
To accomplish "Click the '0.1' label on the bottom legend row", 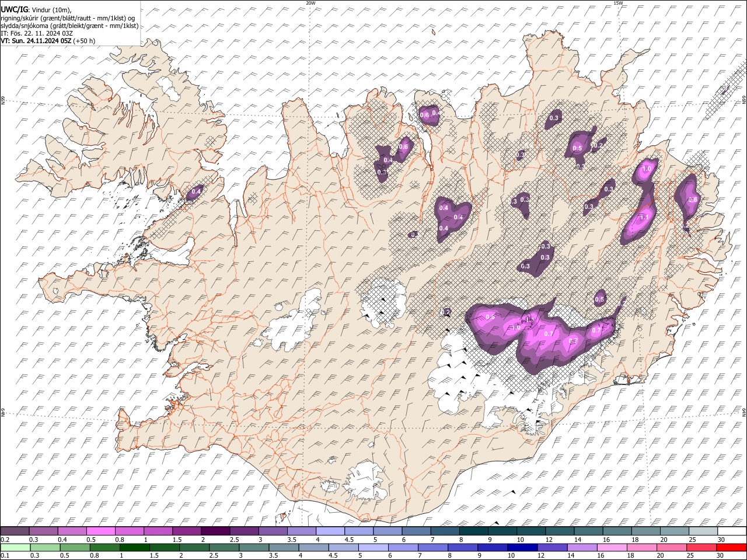I will 5,555.
